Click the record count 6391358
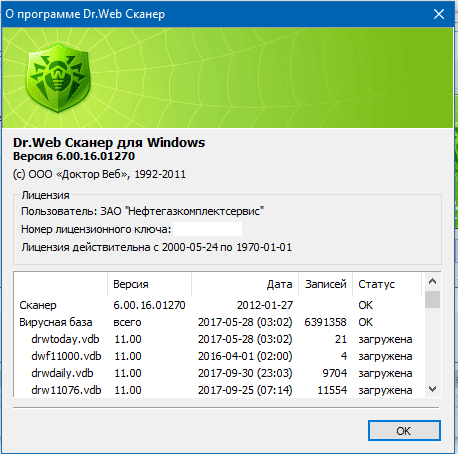The width and height of the screenshot is (458, 454). click(x=325, y=322)
